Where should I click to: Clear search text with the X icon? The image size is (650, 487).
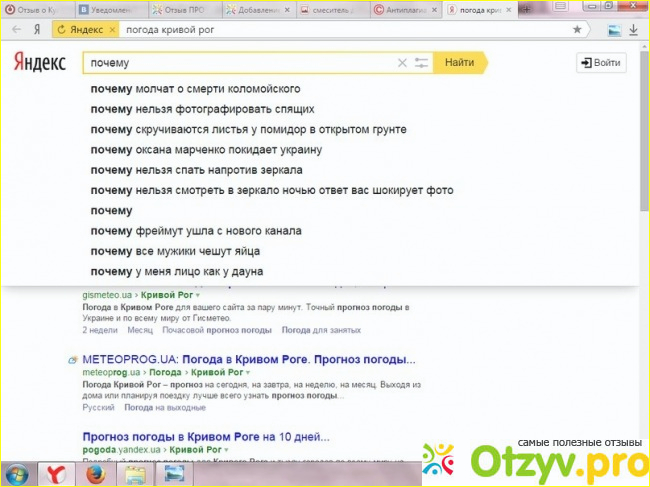point(402,63)
